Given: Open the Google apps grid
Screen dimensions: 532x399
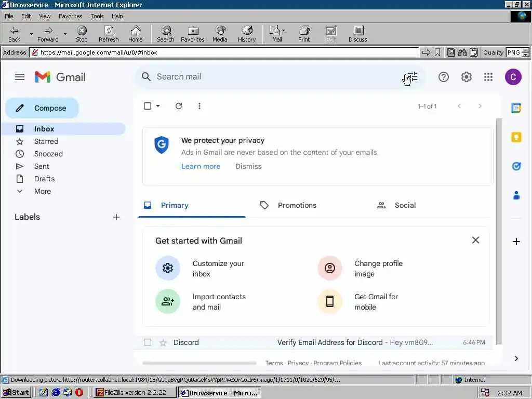Looking at the screenshot, I should [488, 77].
